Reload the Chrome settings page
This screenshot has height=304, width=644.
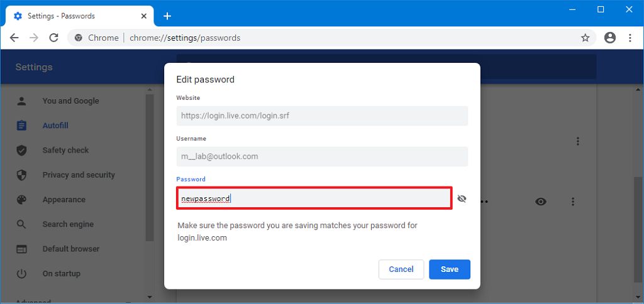[x=54, y=38]
